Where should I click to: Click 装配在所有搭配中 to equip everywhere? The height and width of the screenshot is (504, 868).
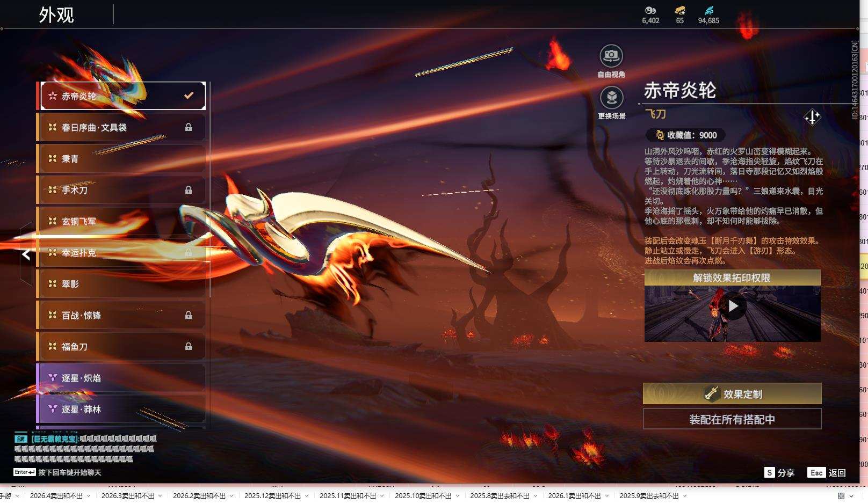pyautogui.click(x=732, y=419)
